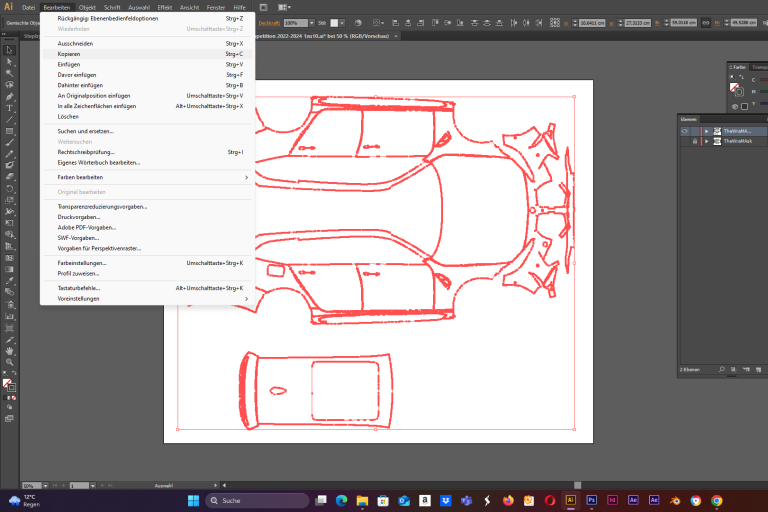768x512 pixels.
Task: Open Photoshop from the taskbar
Action: [591, 500]
